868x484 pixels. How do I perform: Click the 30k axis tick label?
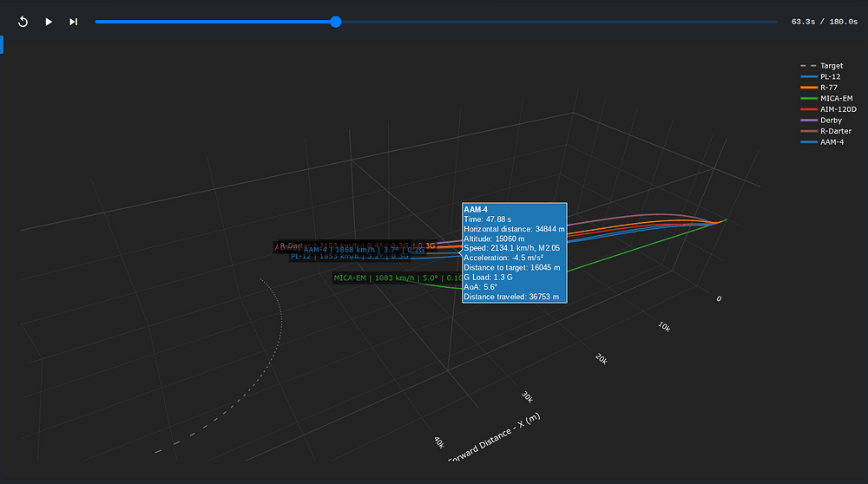(527, 396)
